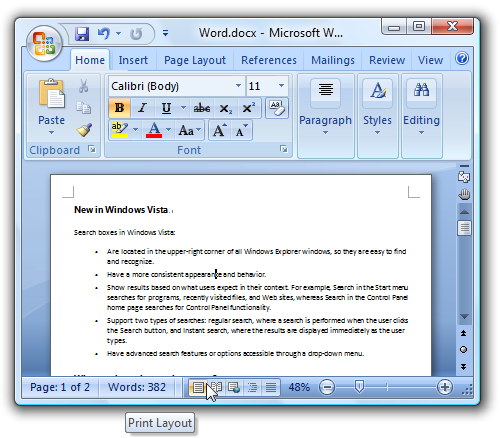Click the Words: 382 count
This screenshot has width=500, height=438.
tap(137, 387)
